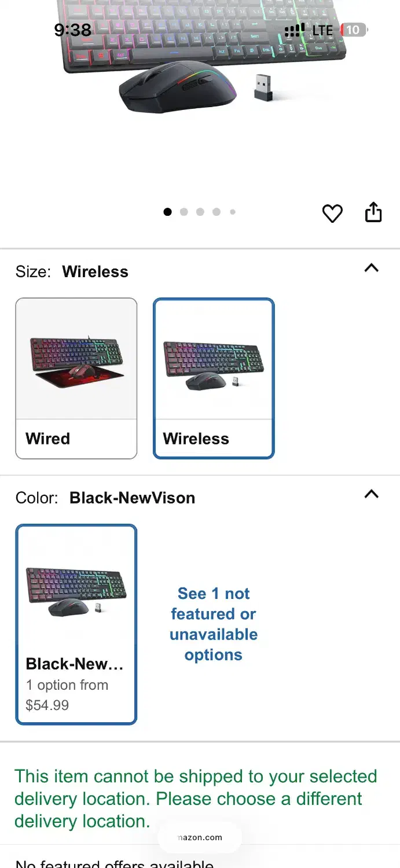Viewport: 400px width, 868px height.
Task: Tap the last small carousel dot
Action: pyautogui.click(x=233, y=212)
